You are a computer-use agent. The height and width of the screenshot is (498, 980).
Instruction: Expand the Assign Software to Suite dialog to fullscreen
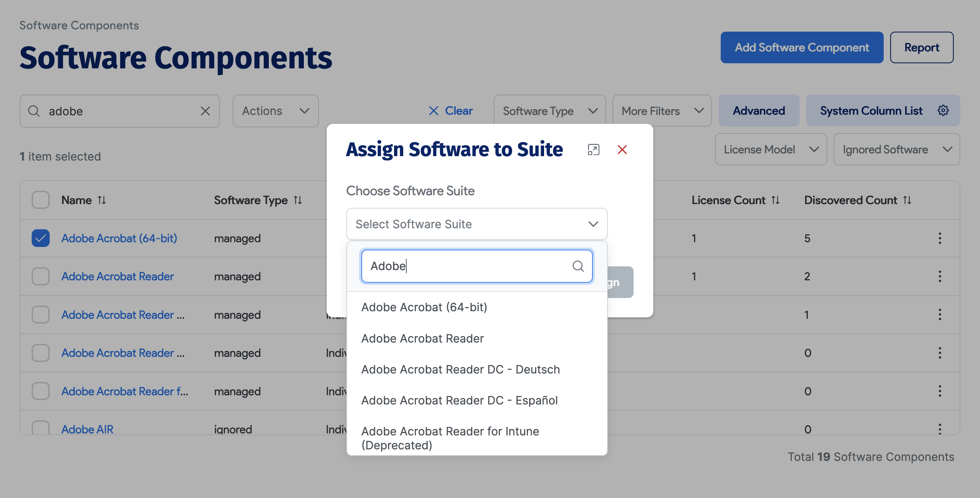pos(593,150)
